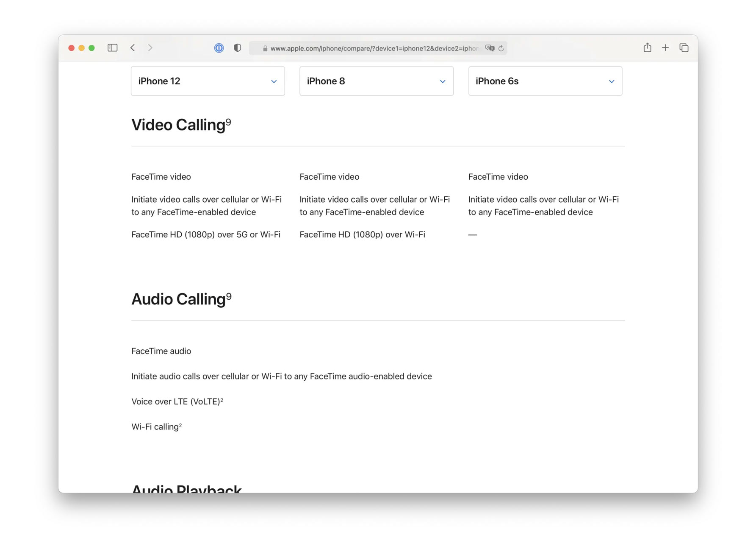The width and height of the screenshot is (756, 546).
Task: Click the Audio Playback heading
Action: [x=186, y=488]
